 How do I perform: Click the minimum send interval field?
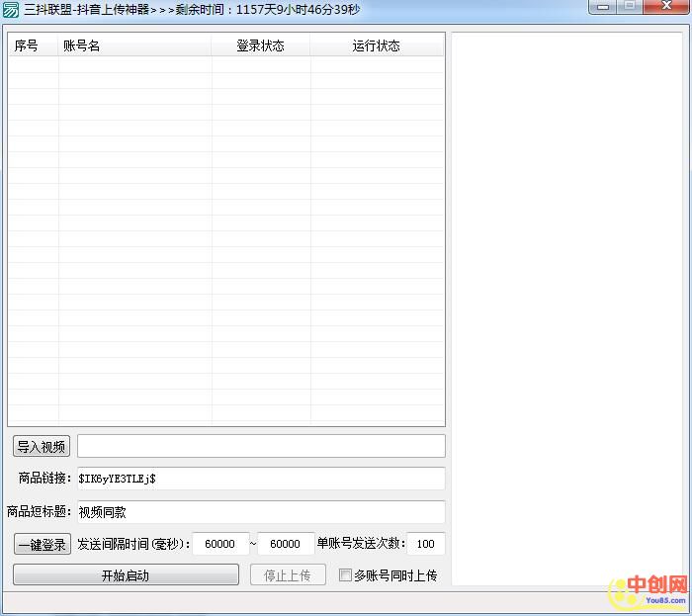pyautogui.click(x=220, y=544)
